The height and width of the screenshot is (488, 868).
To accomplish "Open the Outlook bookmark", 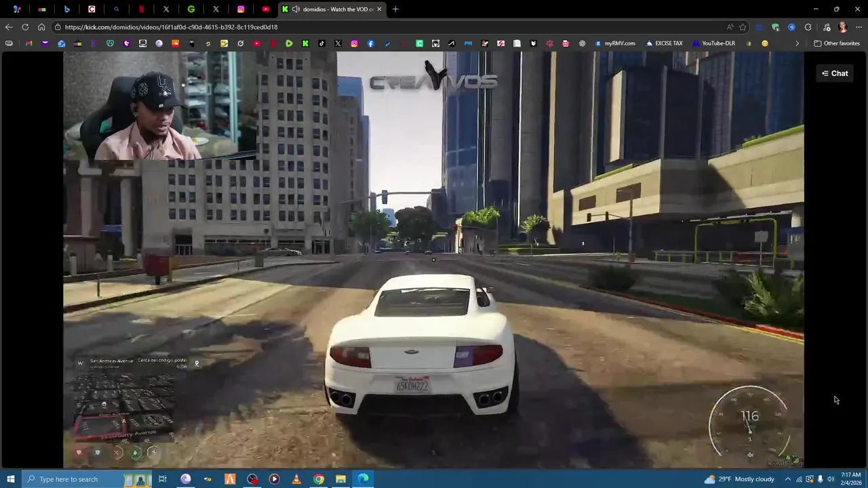I will (x=61, y=43).
